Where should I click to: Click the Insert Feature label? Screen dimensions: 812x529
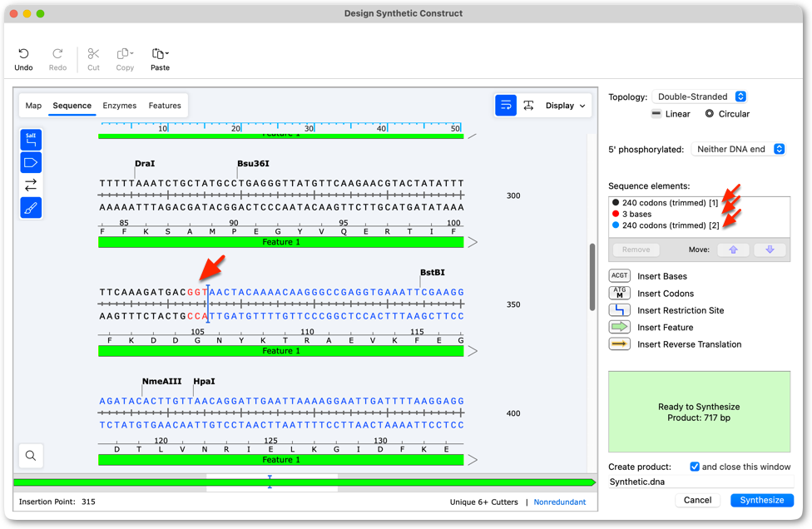tap(665, 327)
